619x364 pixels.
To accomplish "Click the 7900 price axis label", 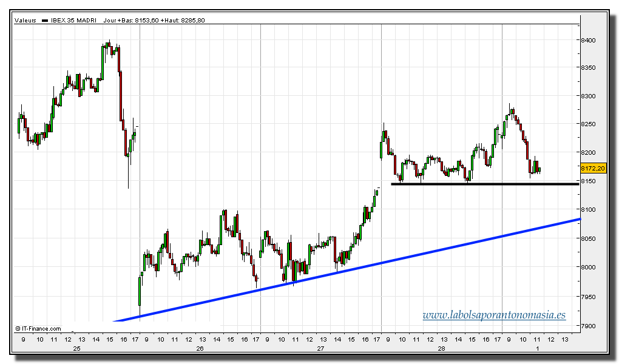I will pos(588,326).
